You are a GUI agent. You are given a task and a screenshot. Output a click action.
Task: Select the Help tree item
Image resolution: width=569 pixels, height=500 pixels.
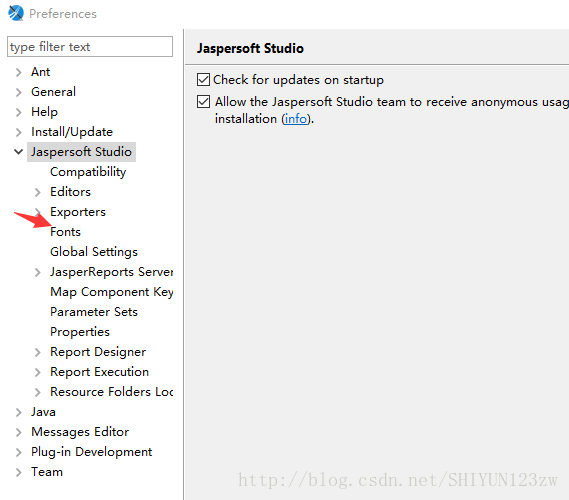pyautogui.click(x=44, y=112)
